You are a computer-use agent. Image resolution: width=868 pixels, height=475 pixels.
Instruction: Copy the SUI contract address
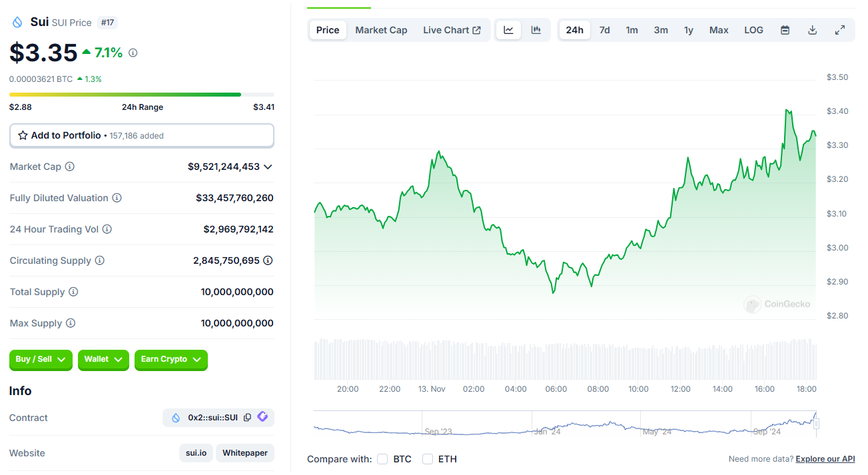247,418
